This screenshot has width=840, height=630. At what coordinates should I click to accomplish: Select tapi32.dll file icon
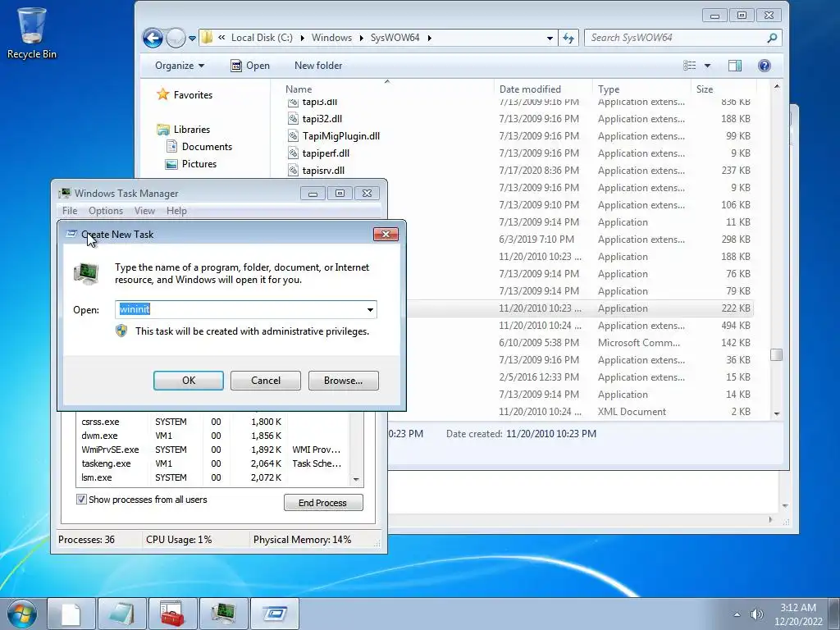click(293, 118)
